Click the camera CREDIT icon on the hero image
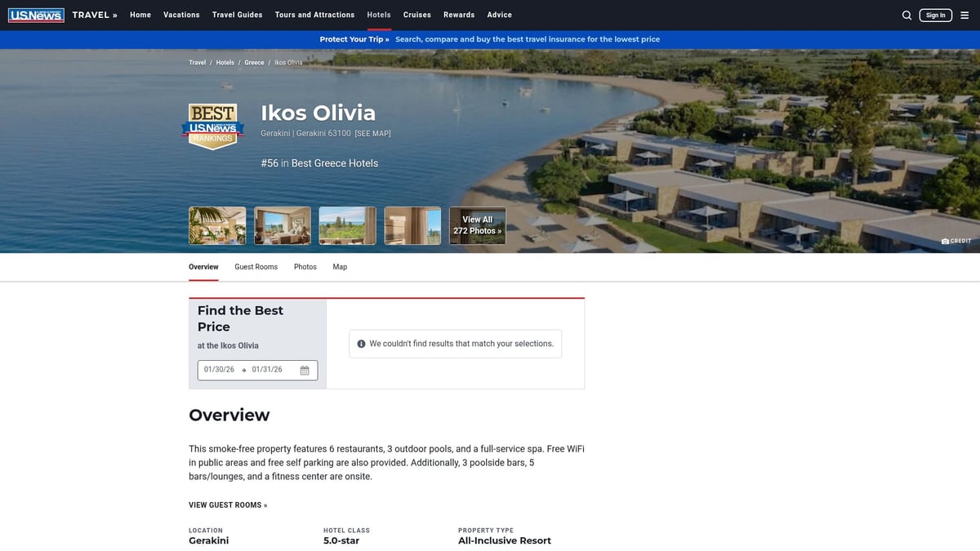Image resolution: width=980 pixels, height=551 pixels. coord(944,240)
